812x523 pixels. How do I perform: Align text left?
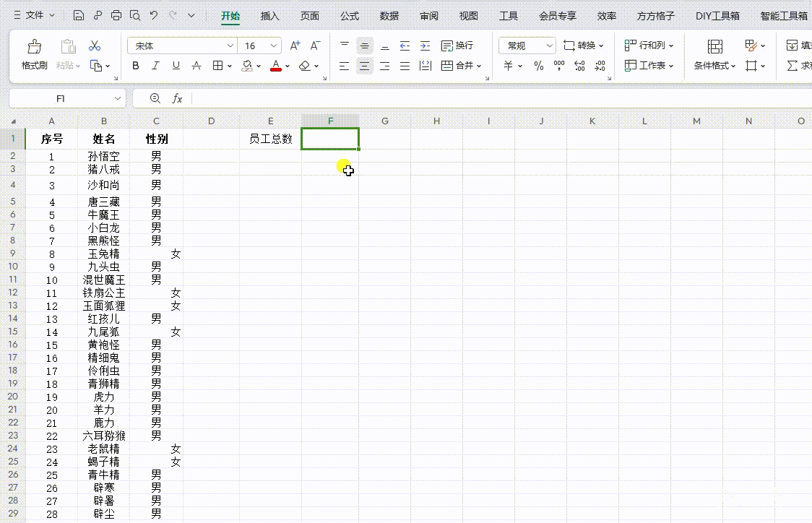pos(345,66)
